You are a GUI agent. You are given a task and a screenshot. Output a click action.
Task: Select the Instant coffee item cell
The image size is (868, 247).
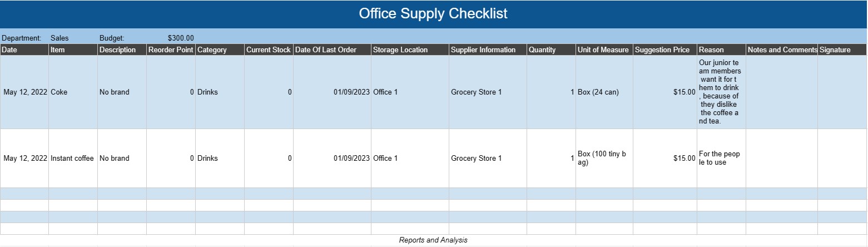[x=73, y=159]
